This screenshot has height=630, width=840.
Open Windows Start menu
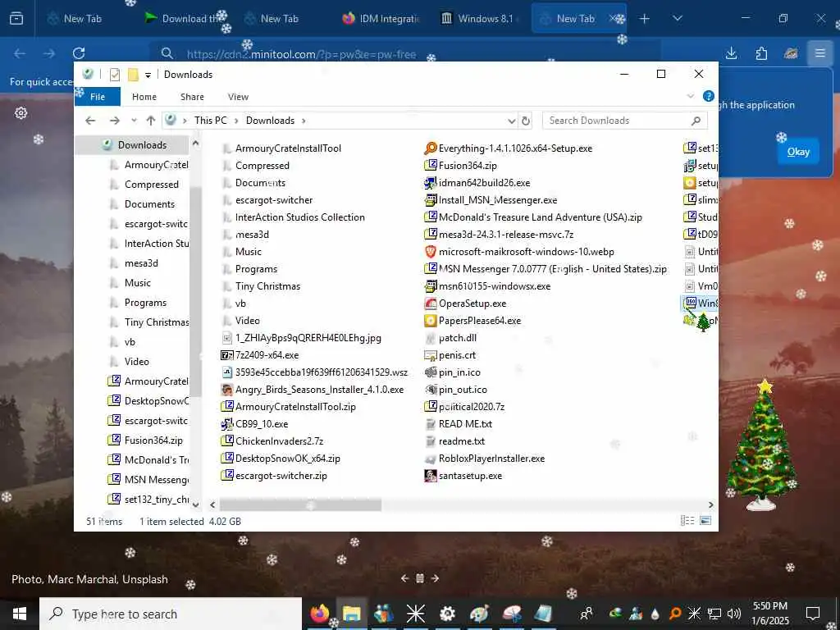point(20,614)
